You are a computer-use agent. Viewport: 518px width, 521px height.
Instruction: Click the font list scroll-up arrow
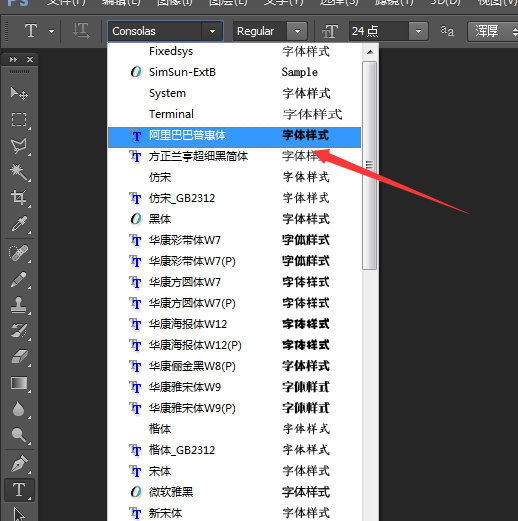pos(370,52)
